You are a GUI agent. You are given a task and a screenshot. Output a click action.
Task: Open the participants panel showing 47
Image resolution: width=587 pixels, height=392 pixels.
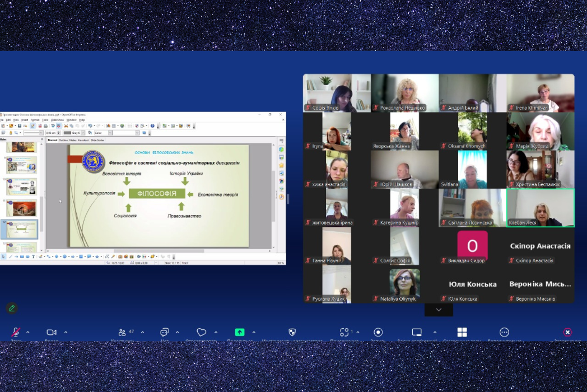(126, 332)
